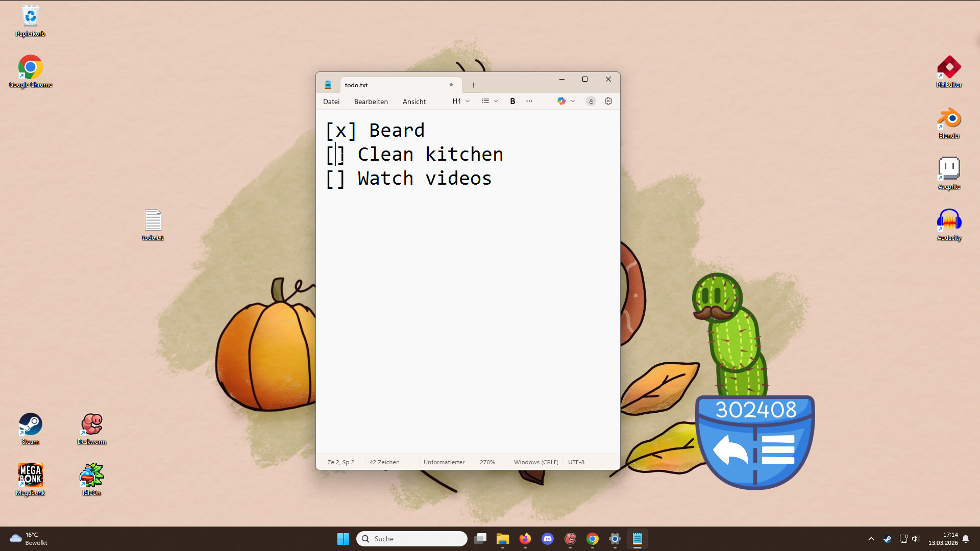980x551 pixels.
Task: Open the Copilot options dropdown
Action: (573, 101)
